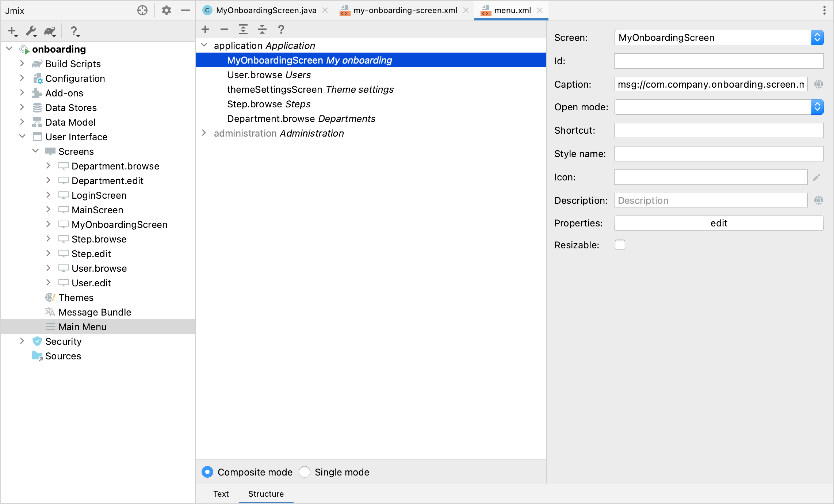
Task: Click the Gradle elephant icon in Jmix toolbar
Action: 50,31
